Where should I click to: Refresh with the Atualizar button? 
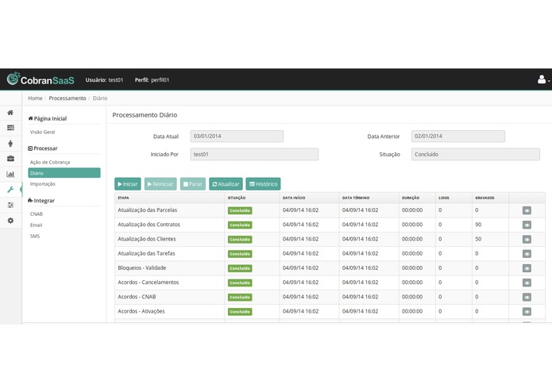click(226, 184)
